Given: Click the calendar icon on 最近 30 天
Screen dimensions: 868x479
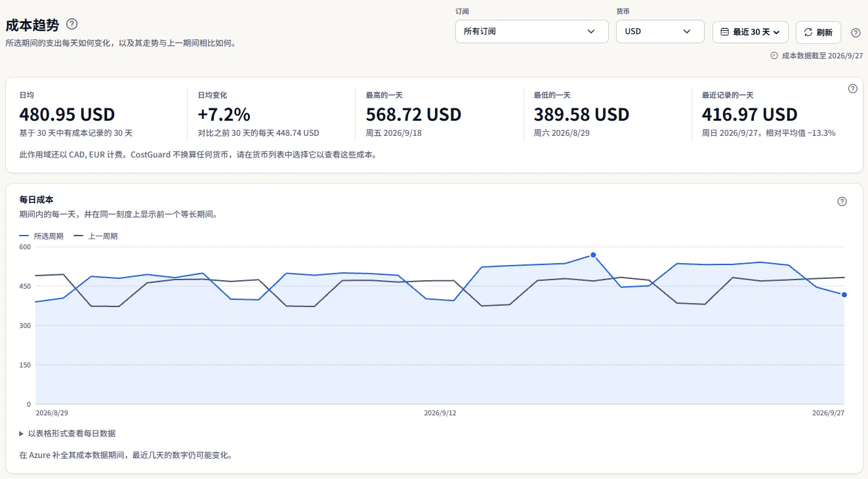Looking at the screenshot, I should (x=724, y=32).
